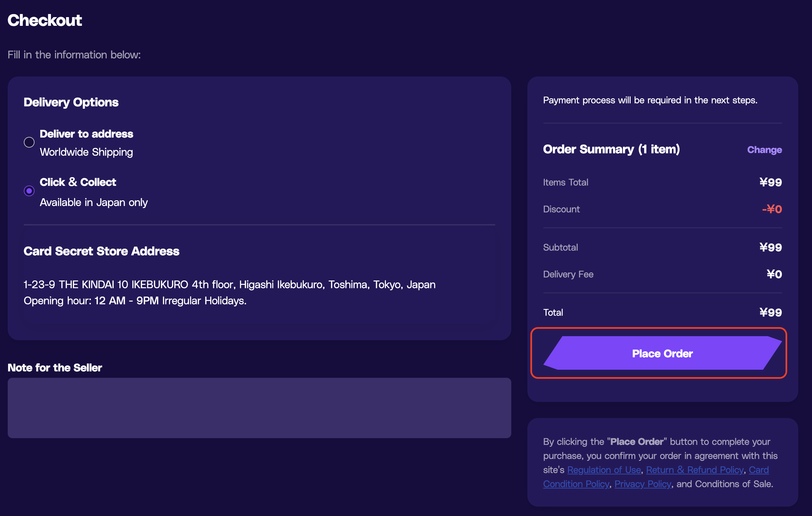812x516 pixels.
Task: Click the Place Order button
Action: [x=662, y=353]
